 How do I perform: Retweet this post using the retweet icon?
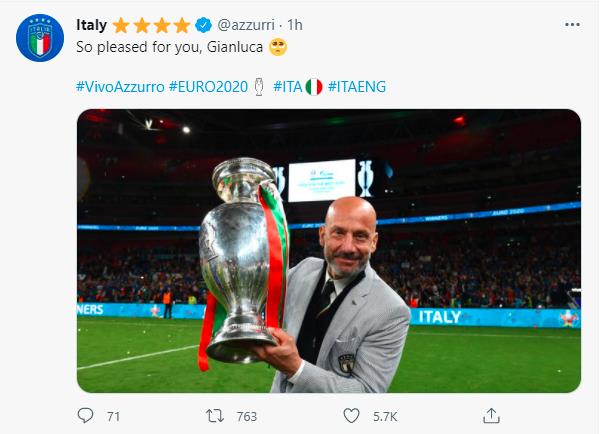(215, 414)
